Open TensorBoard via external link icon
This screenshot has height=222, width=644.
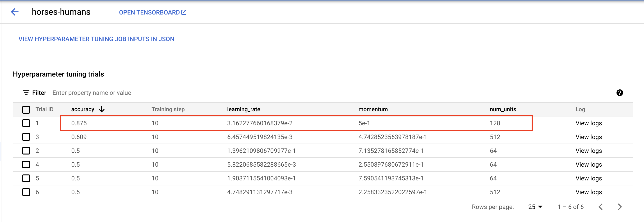pyautogui.click(x=184, y=12)
